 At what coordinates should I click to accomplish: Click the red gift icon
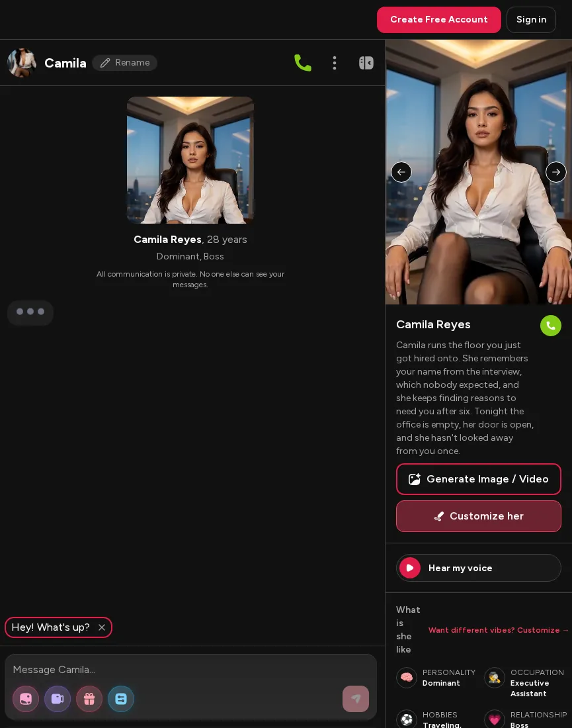pyautogui.click(x=89, y=699)
